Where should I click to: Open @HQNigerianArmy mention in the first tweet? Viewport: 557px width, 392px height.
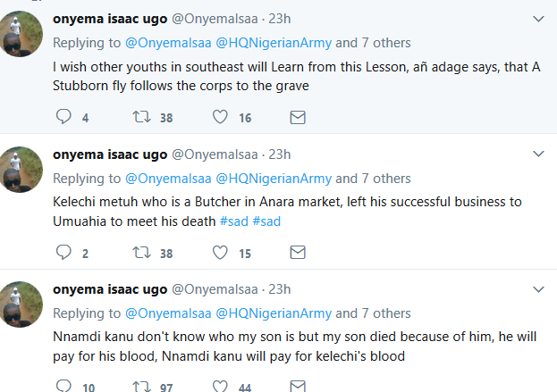coord(274,42)
